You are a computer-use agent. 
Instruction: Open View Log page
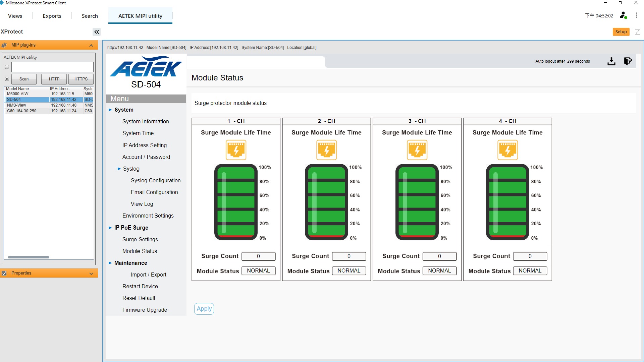(142, 204)
